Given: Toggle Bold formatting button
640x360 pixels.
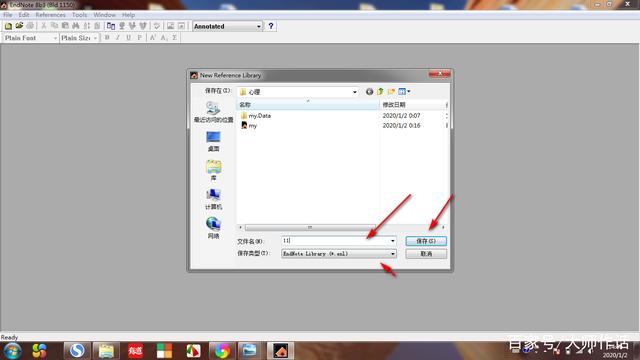Looking at the screenshot, I should click(x=107, y=38).
